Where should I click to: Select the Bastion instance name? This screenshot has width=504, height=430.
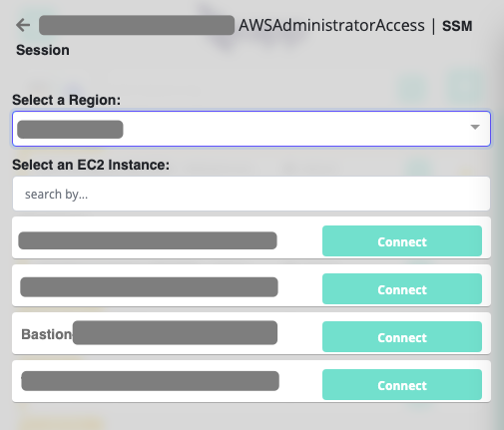click(149, 333)
